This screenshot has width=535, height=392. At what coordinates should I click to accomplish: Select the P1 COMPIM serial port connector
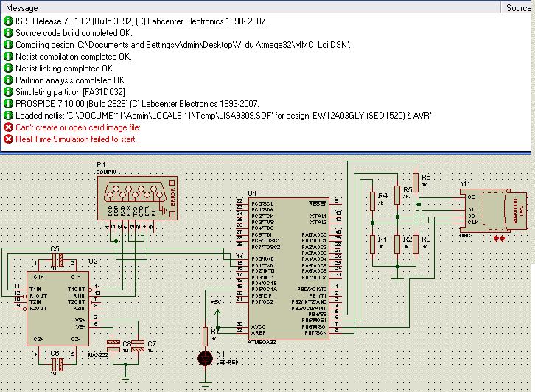click(x=137, y=198)
